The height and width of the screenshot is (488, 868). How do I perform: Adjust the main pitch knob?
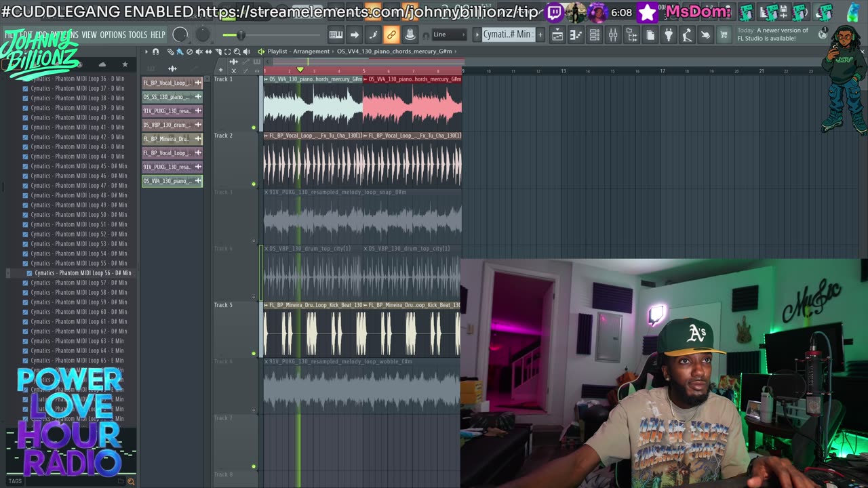click(203, 35)
